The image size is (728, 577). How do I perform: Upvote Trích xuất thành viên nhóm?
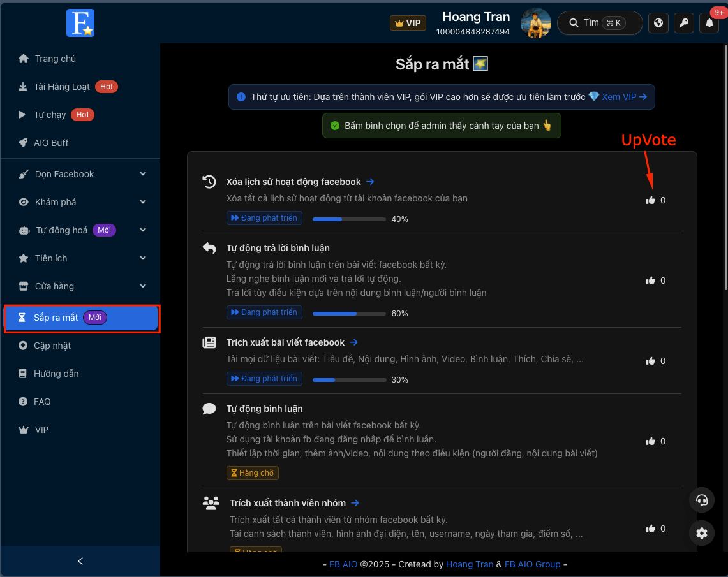[x=650, y=529]
